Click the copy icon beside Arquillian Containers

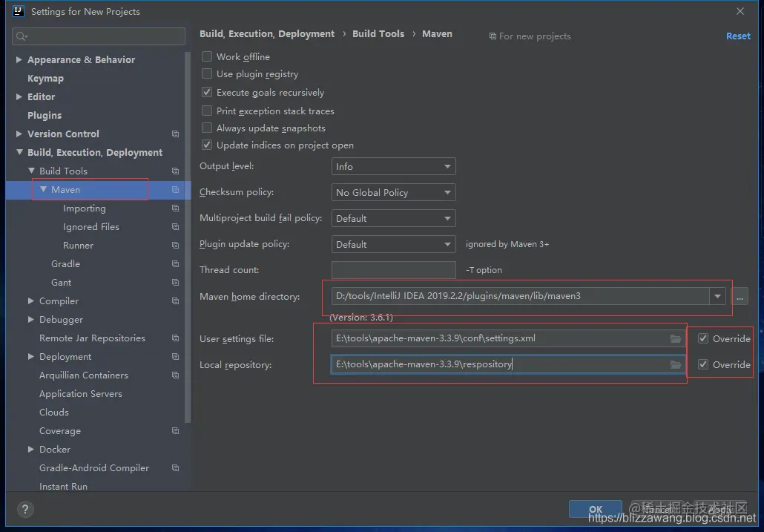[175, 375]
